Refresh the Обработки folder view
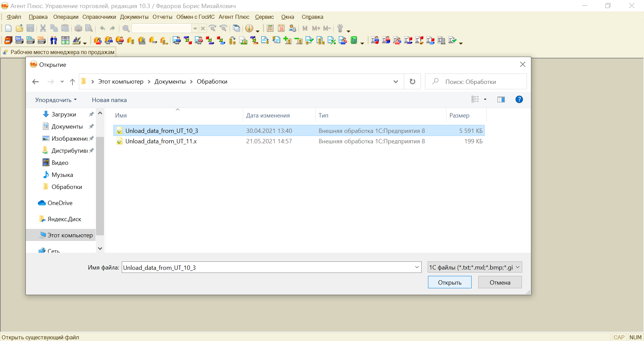The height and width of the screenshot is (341, 644). coord(413,82)
